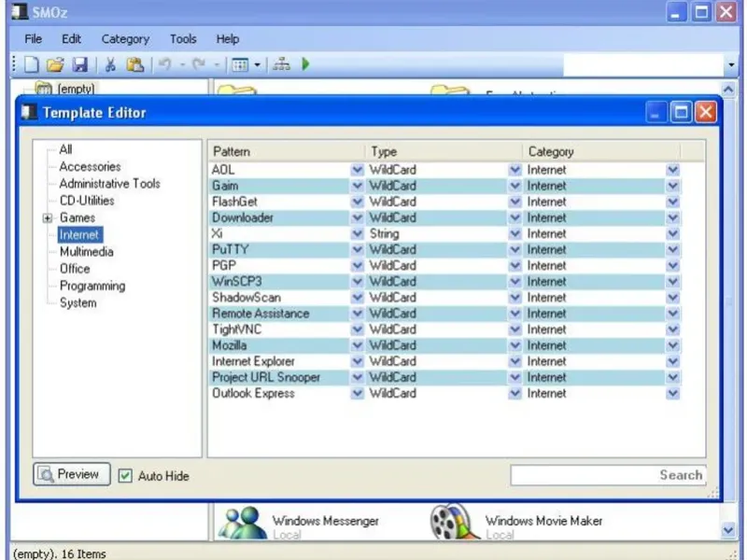Click the Save floppy disk icon
Screen dimensions: 747x560
pos(79,64)
